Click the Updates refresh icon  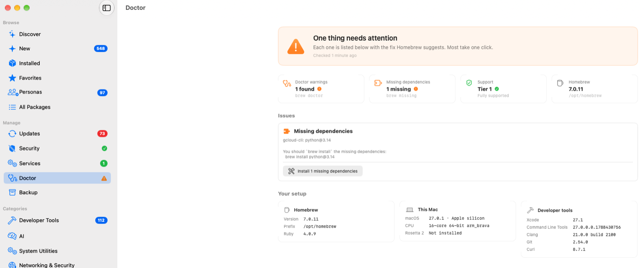(x=12, y=134)
